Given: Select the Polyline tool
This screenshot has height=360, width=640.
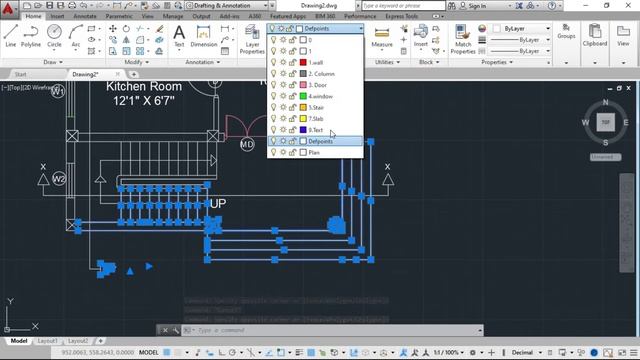Looking at the screenshot, I should [31, 36].
